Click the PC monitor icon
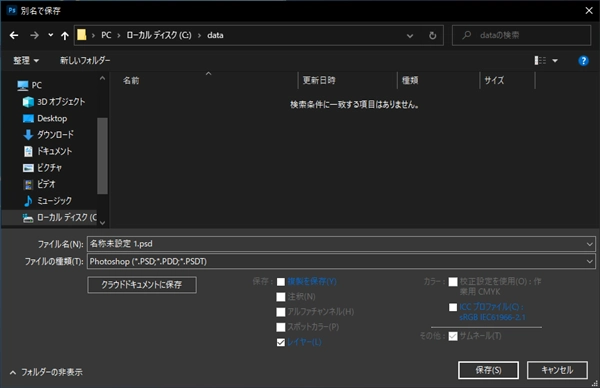The width and height of the screenshot is (600, 388). pyautogui.click(x=23, y=85)
